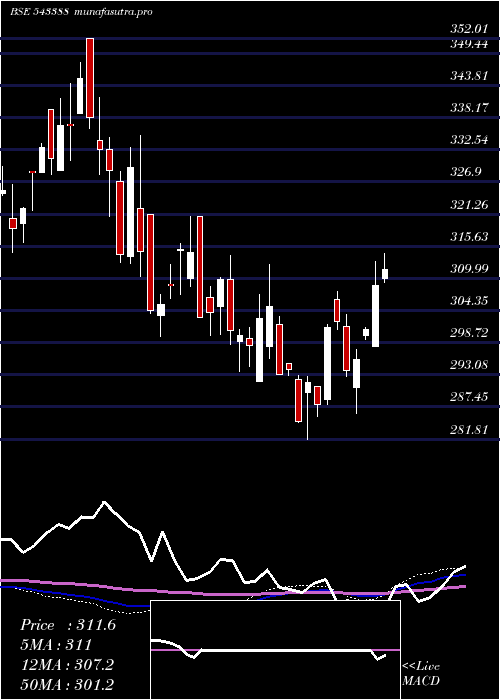500x700 pixels.
Task: Click the BSE 543388 chart title
Action: [39, 12]
